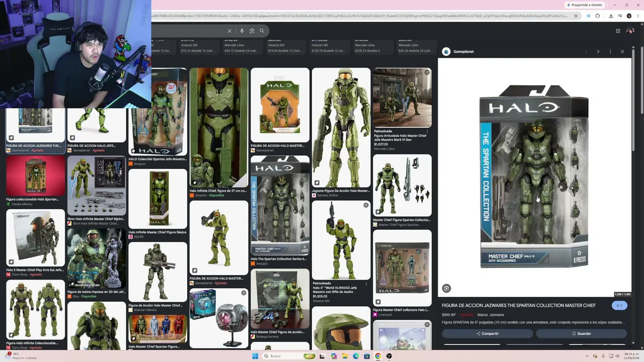Open the Google account profile picture

(630, 31)
